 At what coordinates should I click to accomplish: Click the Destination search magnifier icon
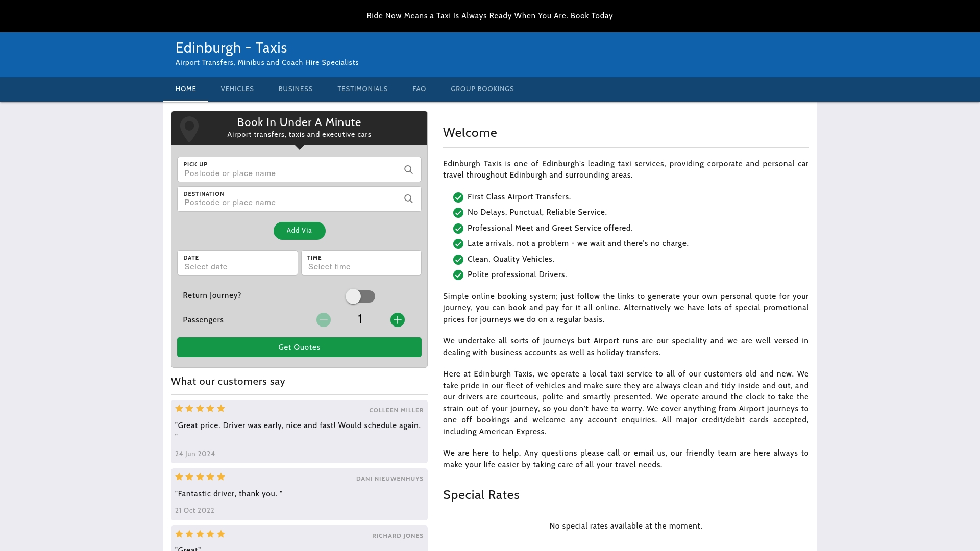(409, 198)
